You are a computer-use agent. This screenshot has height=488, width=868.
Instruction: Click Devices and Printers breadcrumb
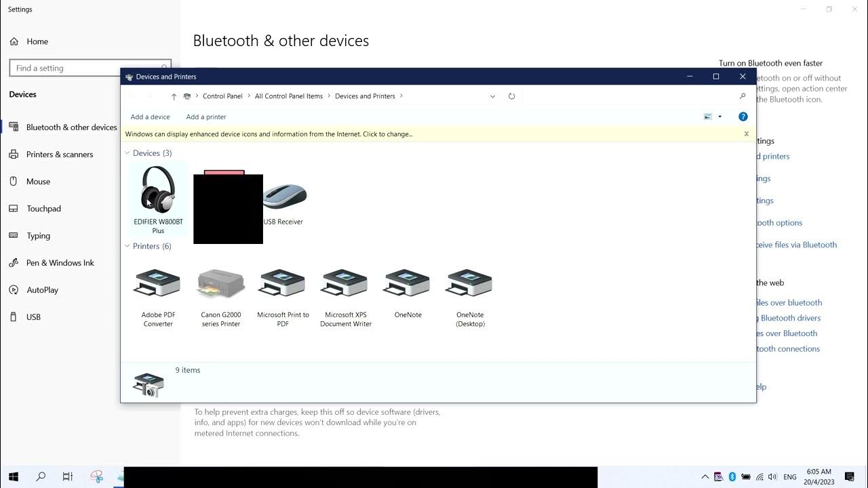coord(365,96)
